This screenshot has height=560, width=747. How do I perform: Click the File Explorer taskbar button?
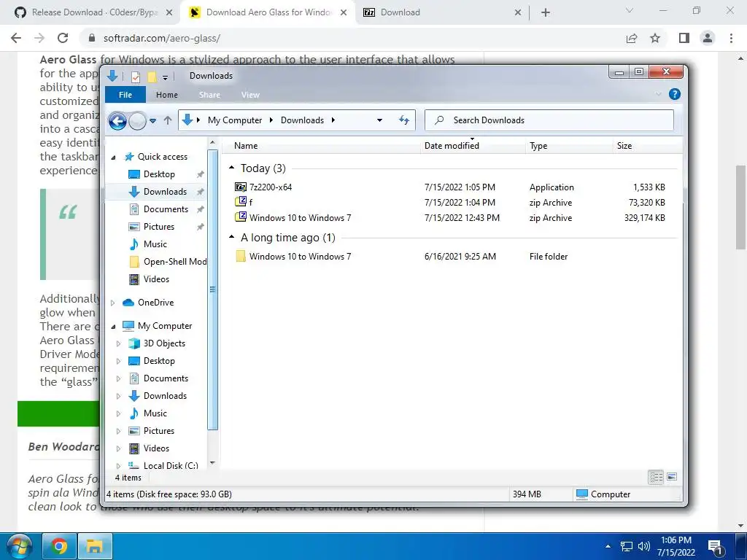(95, 546)
